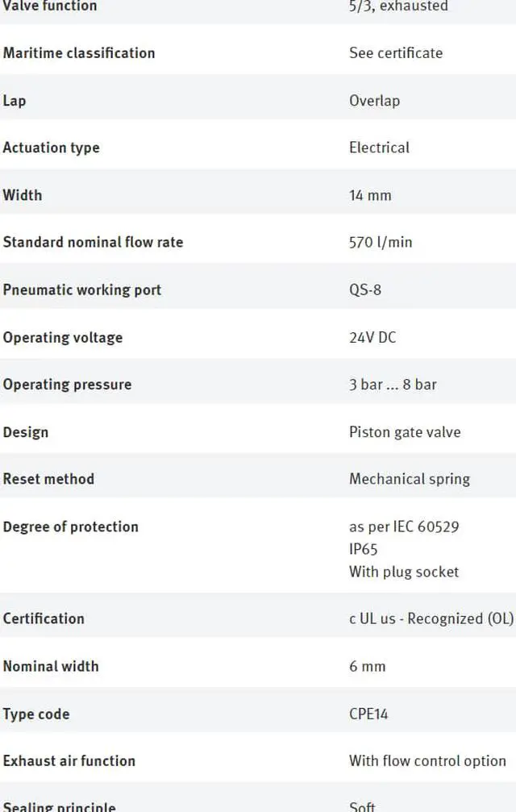
Task: Click the Actuation type label
Action: (x=52, y=148)
